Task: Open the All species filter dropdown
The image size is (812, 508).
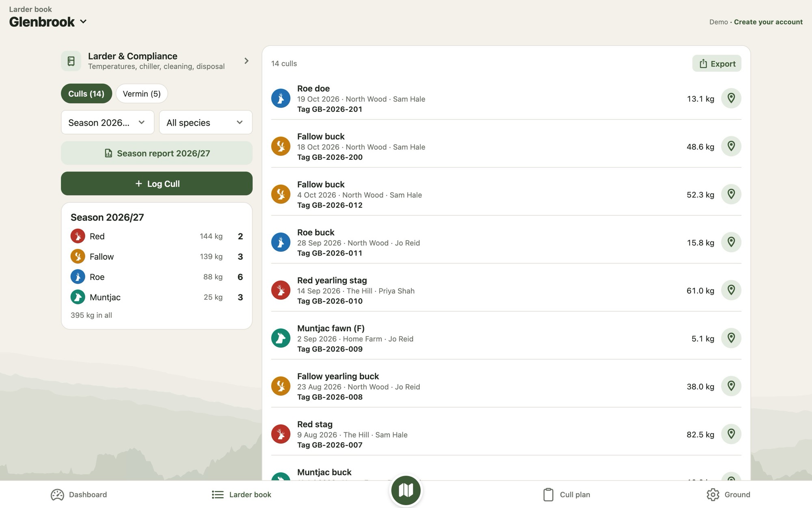Action: click(206, 122)
